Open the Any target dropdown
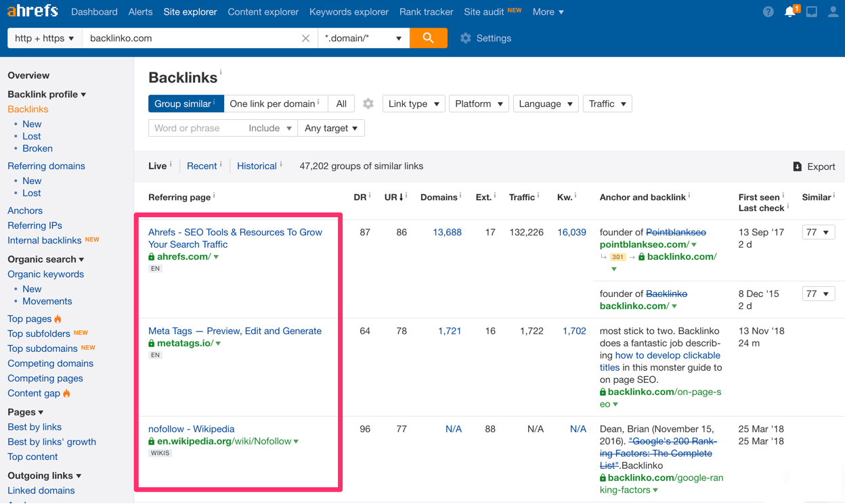Screen dimensions: 845x504 pyautogui.click(x=331, y=128)
